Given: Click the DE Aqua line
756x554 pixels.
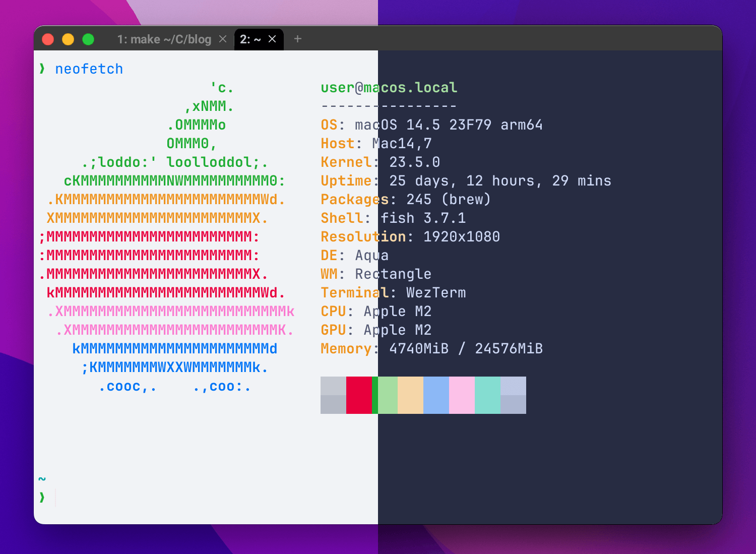Looking at the screenshot, I should [x=355, y=256].
